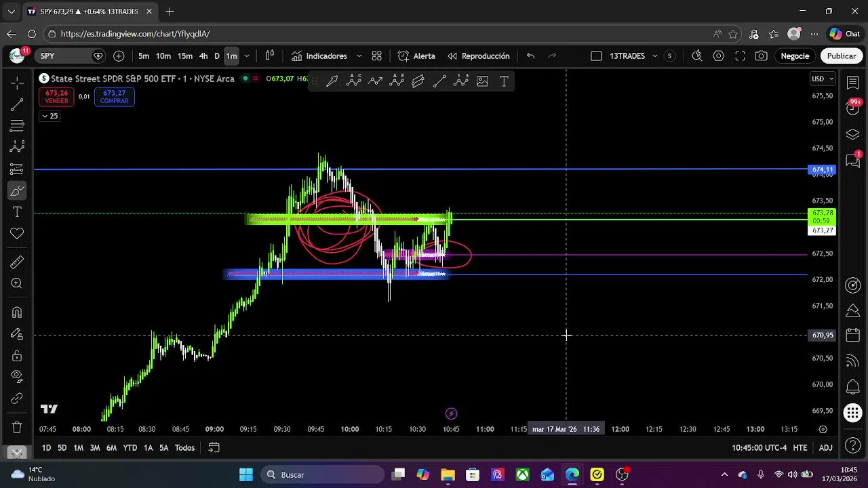Lock all drawing tools

[x=17, y=356]
